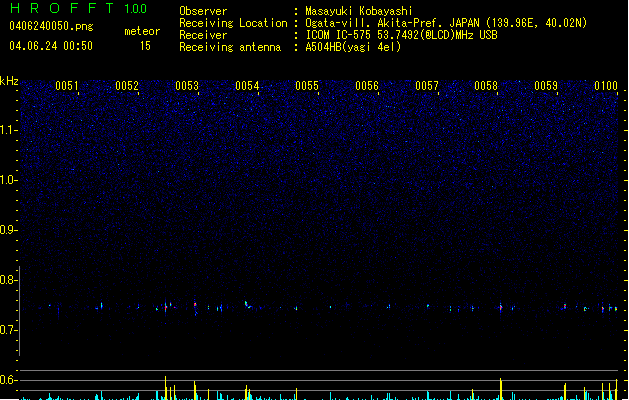Click the Receiving antenna label

point(230,47)
